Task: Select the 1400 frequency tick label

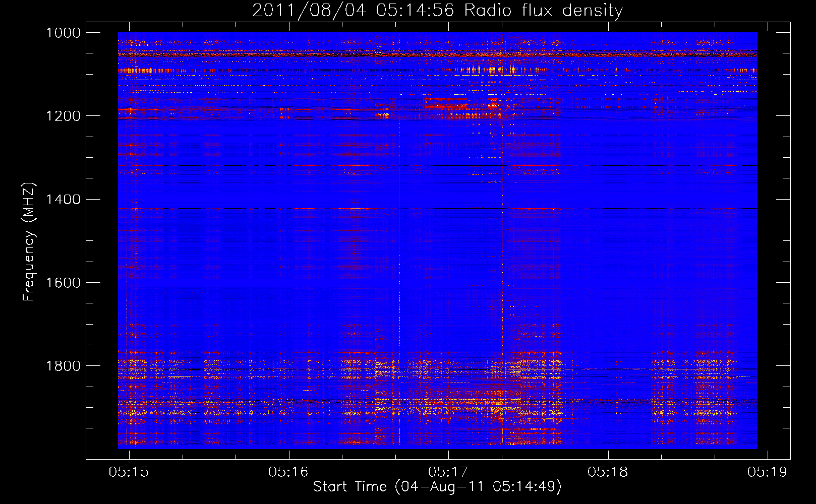Action: pos(63,199)
